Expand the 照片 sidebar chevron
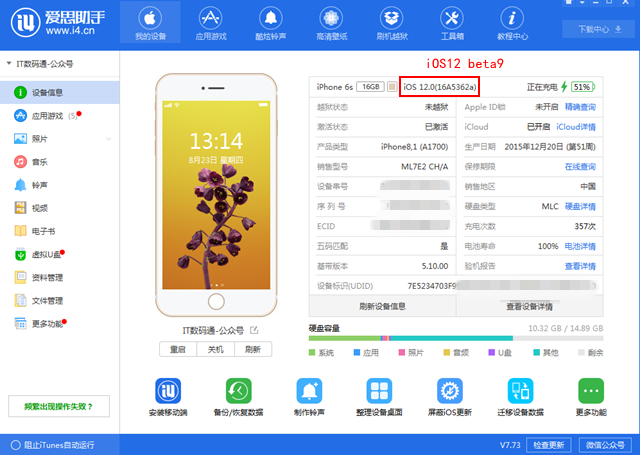Viewport: 640px width, 455px height. click(x=108, y=139)
